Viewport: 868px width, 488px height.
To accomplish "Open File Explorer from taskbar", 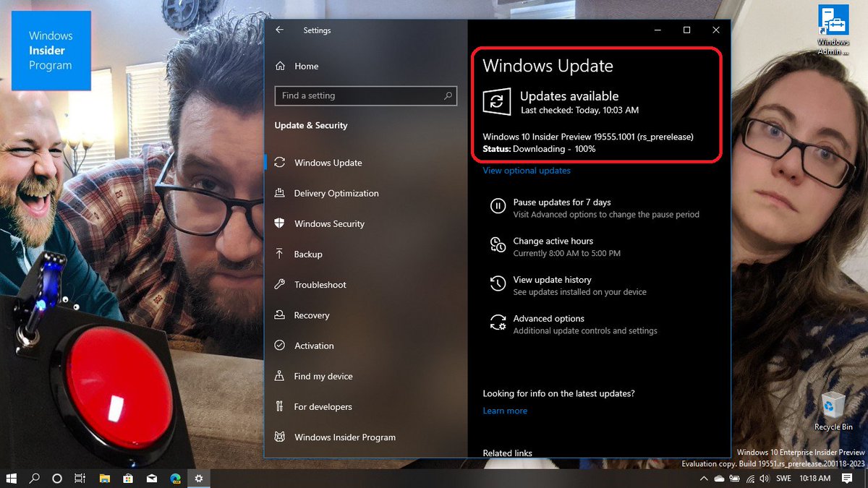I will point(104,478).
